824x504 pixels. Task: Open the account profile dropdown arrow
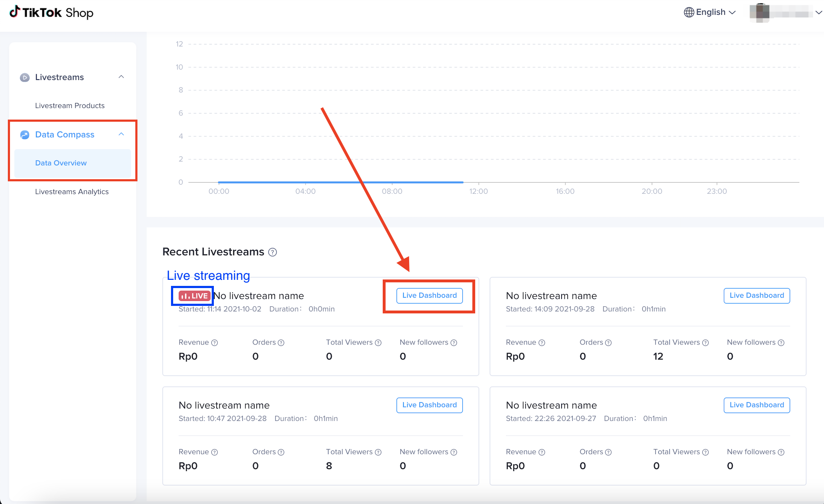(x=818, y=12)
